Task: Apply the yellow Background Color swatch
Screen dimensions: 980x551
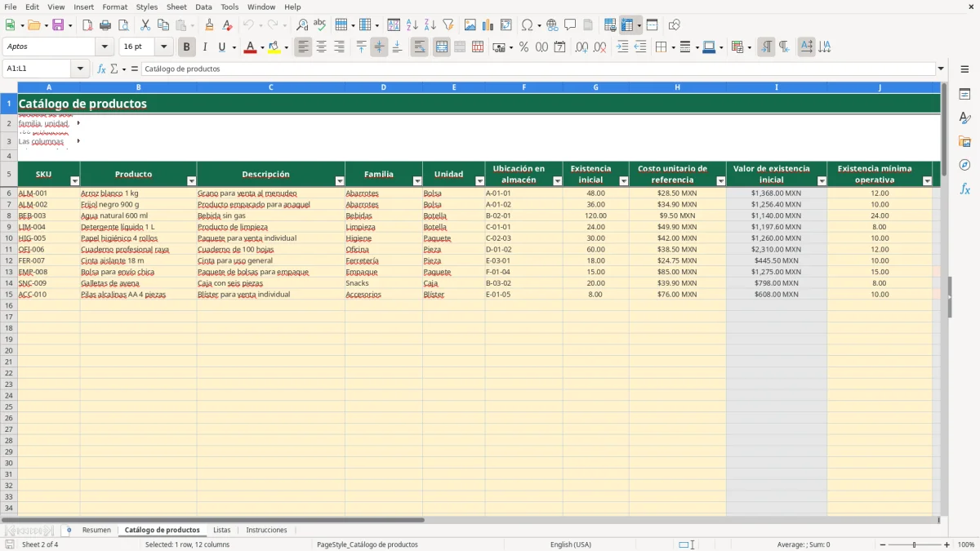Action: [x=274, y=47]
